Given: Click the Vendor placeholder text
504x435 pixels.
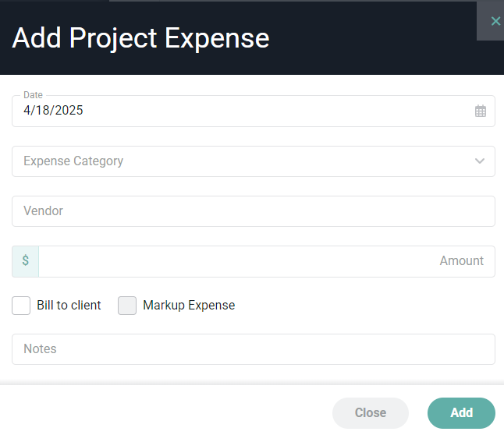Looking at the screenshot, I should (x=43, y=211).
